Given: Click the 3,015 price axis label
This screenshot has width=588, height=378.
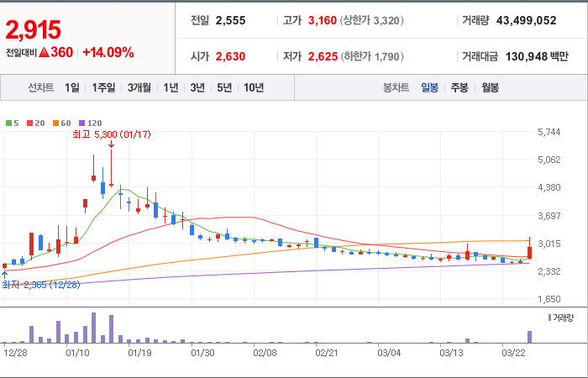Looking at the screenshot, I should [x=549, y=244].
